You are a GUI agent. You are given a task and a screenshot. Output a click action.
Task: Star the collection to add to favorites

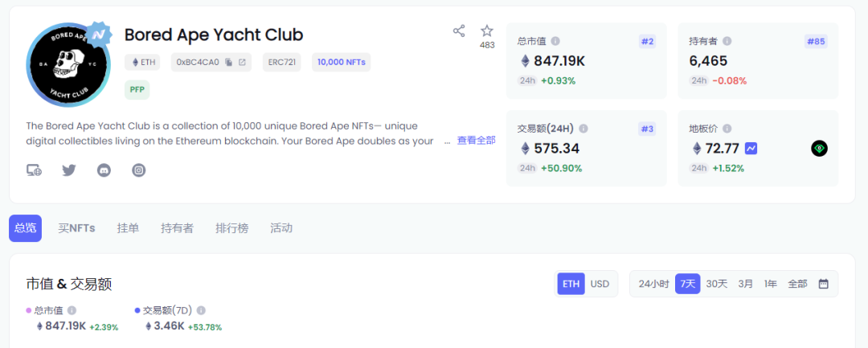(x=486, y=31)
